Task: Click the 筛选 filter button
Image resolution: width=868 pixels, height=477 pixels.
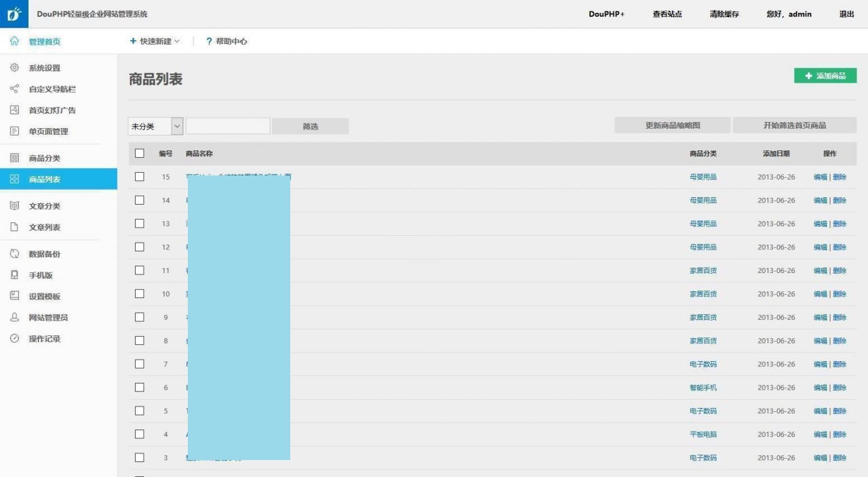Action: click(x=311, y=126)
